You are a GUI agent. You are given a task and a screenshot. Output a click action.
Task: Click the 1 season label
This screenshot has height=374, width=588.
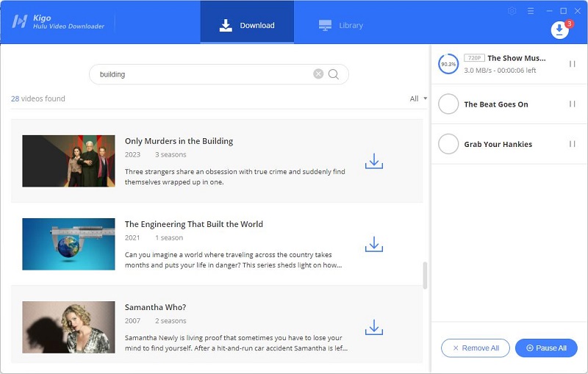tap(169, 237)
